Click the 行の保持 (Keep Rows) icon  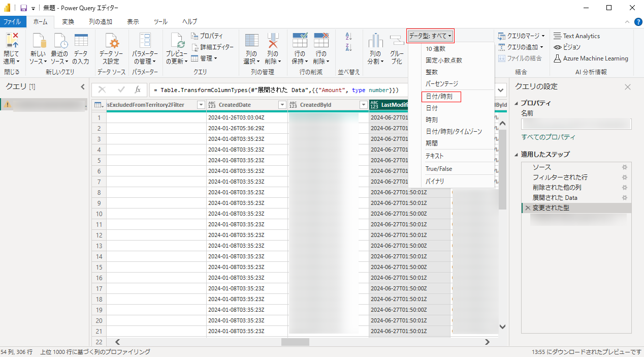300,41
